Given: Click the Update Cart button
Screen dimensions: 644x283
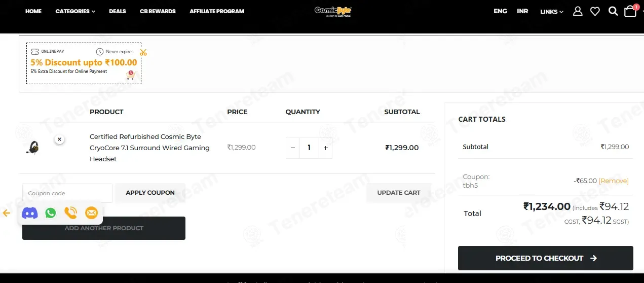Looking at the screenshot, I should point(399,193).
